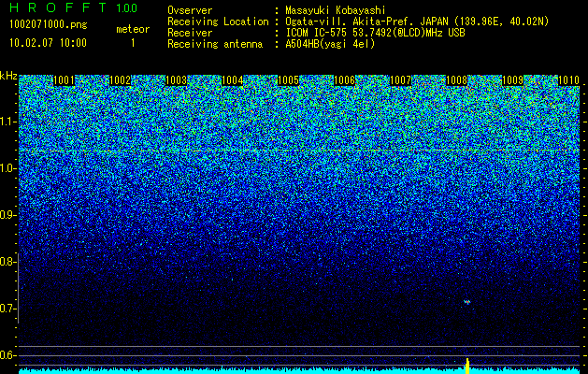Click the 1.0 kHz axis label
This screenshot has height=374, width=588.
(x=7, y=168)
